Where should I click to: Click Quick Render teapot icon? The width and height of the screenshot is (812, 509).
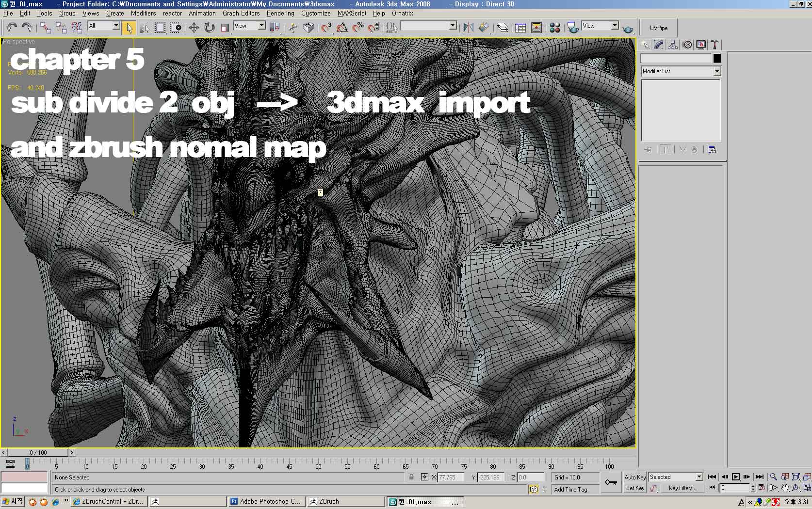pos(628,29)
